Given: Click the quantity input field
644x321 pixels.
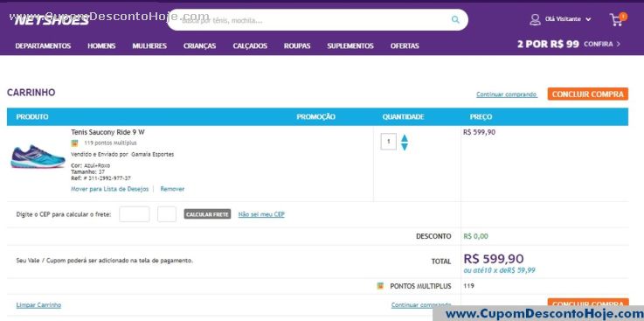Looking at the screenshot, I should [x=388, y=142].
